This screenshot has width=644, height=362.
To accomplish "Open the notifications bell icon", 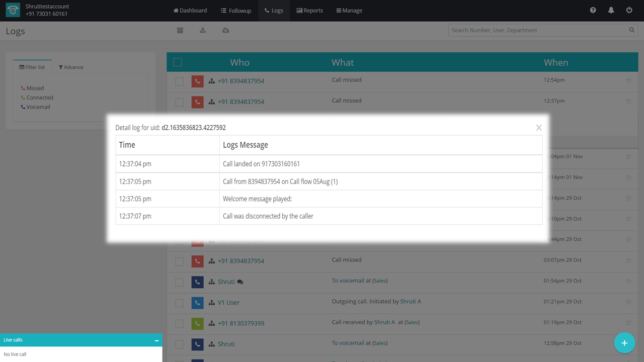I will pyautogui.click(x=611, y=10).
